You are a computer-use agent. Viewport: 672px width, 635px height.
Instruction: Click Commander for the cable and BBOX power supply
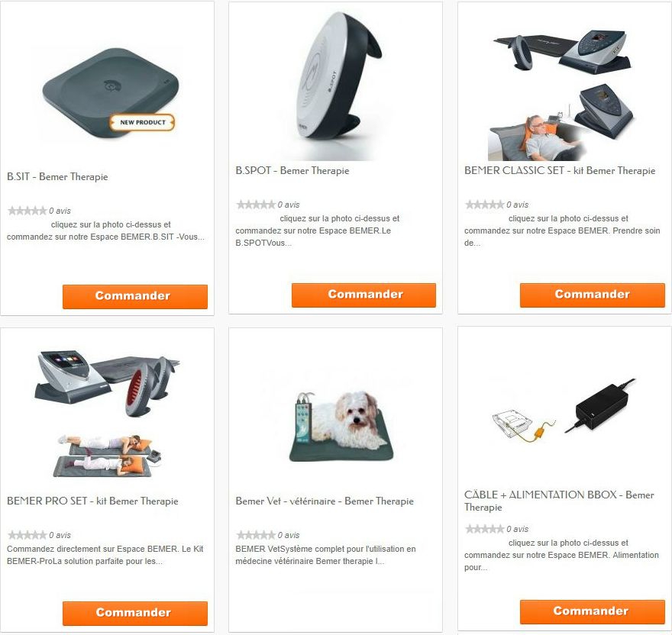pyautogui.click(x=593, y=612)
